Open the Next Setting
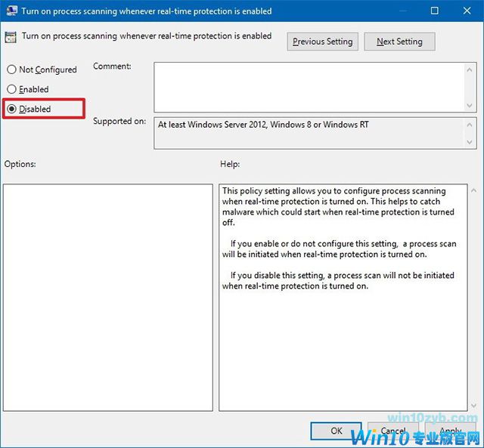This screenshot has width=484, height=448. point(399,42)
